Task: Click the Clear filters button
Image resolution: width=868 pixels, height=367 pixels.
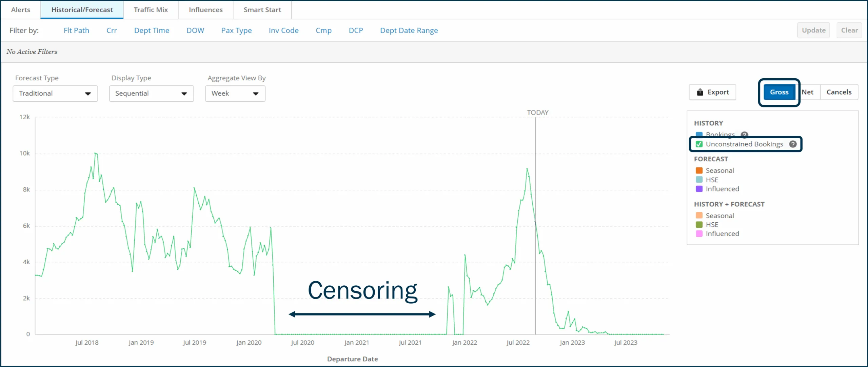Action: pyautogui.click(x=849, y=30)
